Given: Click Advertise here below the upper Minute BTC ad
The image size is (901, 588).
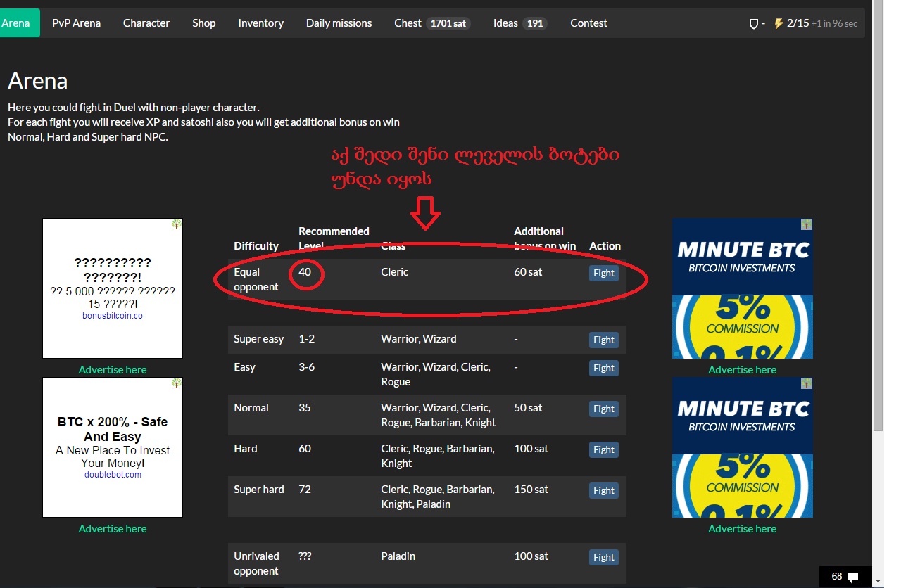Looking at the screenshot, I should click(x=743, y=370).
